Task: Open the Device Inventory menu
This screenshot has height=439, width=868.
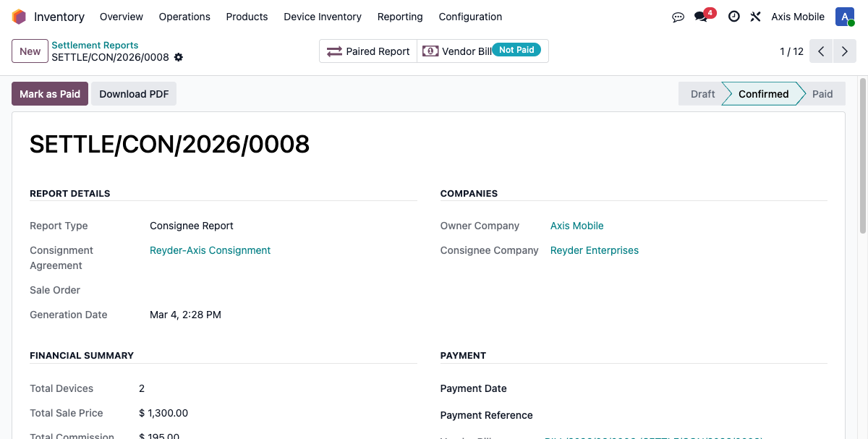Action: pyautogui.click(x=323, y=17)
